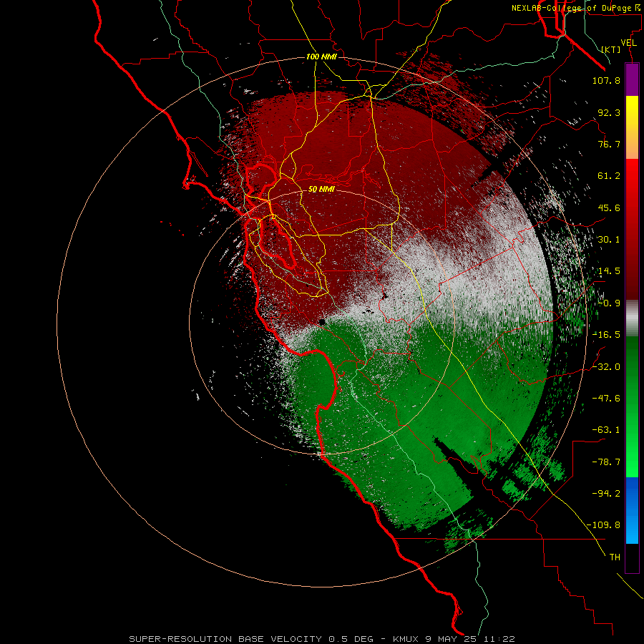Pick the red segment of the velocity color bar

(x=632, y=229)
